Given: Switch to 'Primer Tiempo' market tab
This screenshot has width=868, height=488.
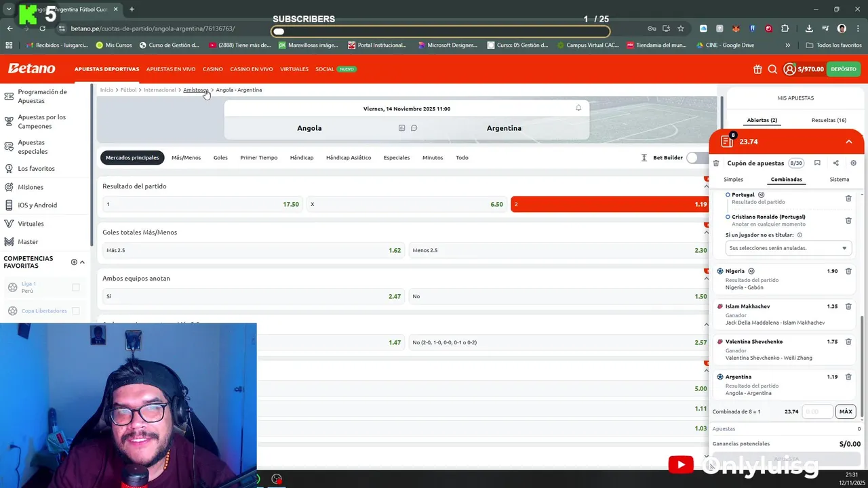Looking at the screenshot, I should (258, 158).
